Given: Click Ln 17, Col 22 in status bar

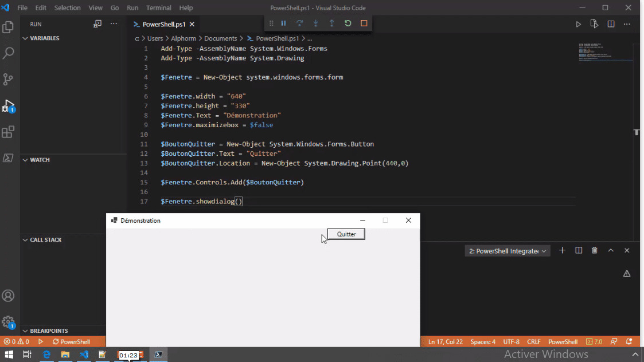Looking at the screenshot, I should tap(445, 341).
